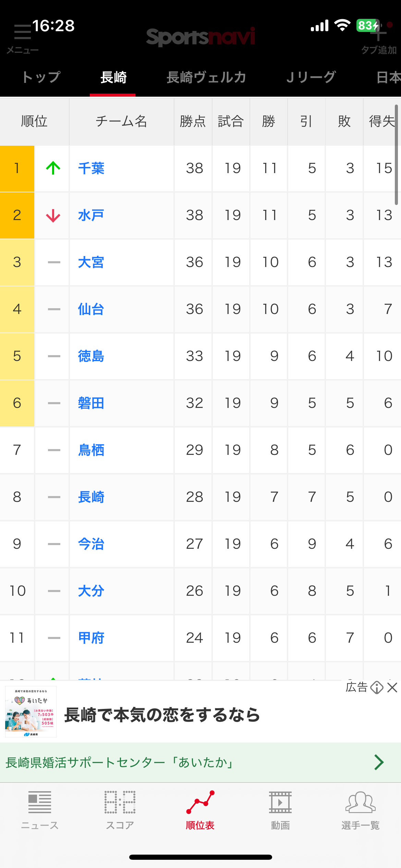401x868 pixels.
Task: Switch to the トップ tab
Action: point(41,77)
